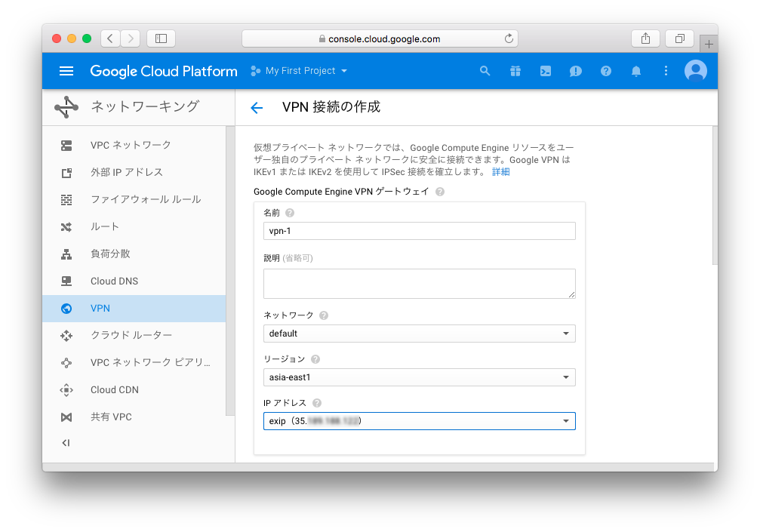Toggle Safari sidebar button
The height and width of the screenshot is (532, 760).
[161, 38]
